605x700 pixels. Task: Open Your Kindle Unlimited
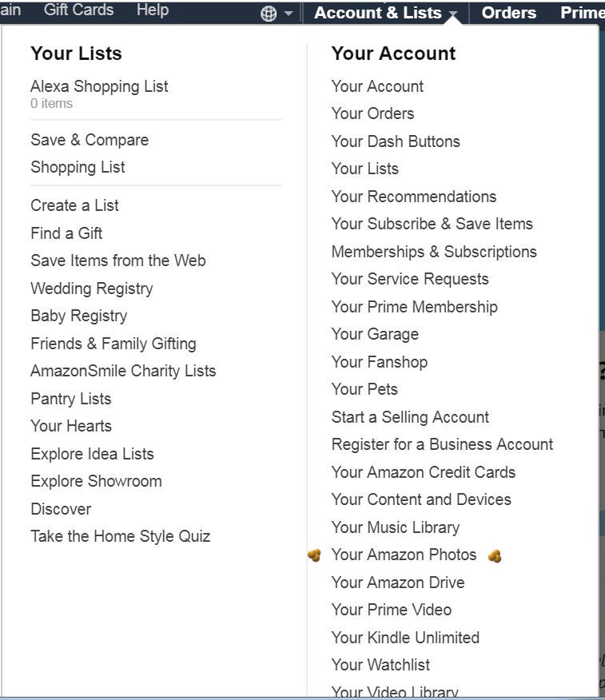pyautogui.click(x=405, y=638)
